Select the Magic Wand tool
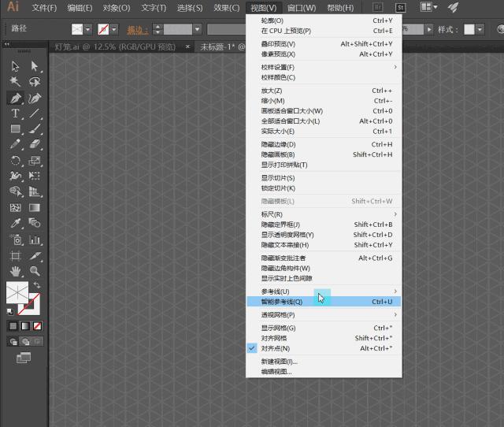The height and width of the screenshot is (427, 504). click(x=15, y=82)
